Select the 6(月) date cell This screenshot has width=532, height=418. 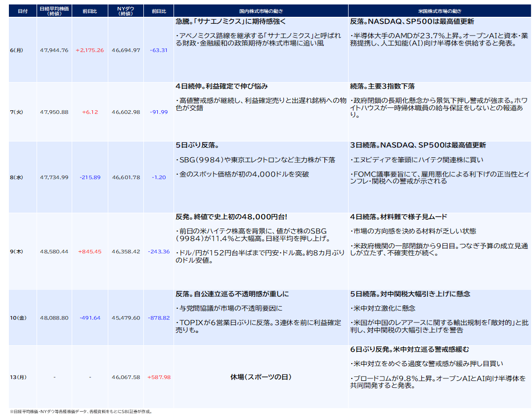17,50
